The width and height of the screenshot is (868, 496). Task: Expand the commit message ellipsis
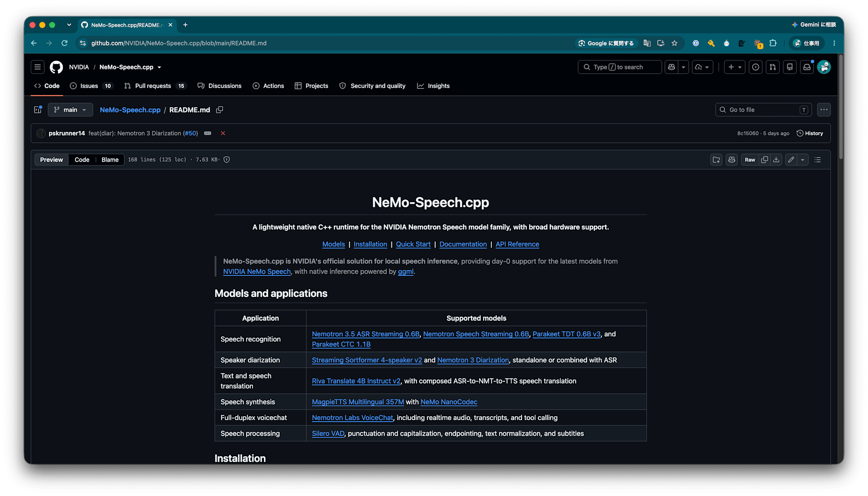[207, 133]
